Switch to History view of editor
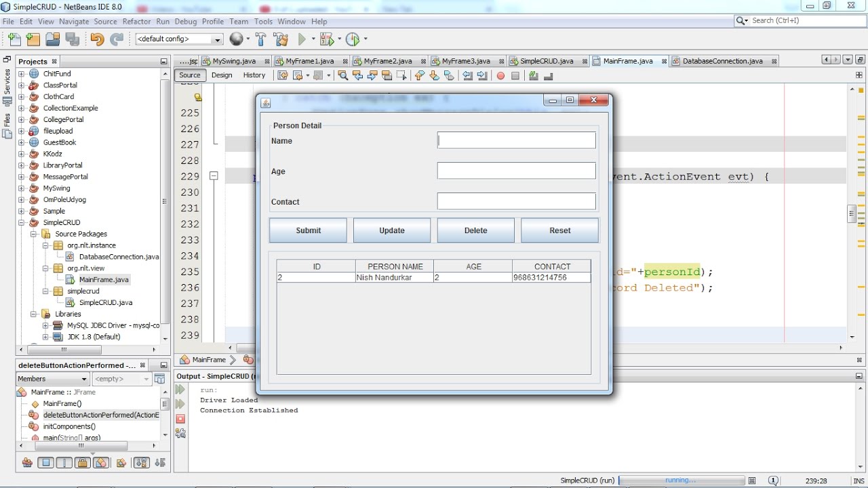 [x=254, y=75]
